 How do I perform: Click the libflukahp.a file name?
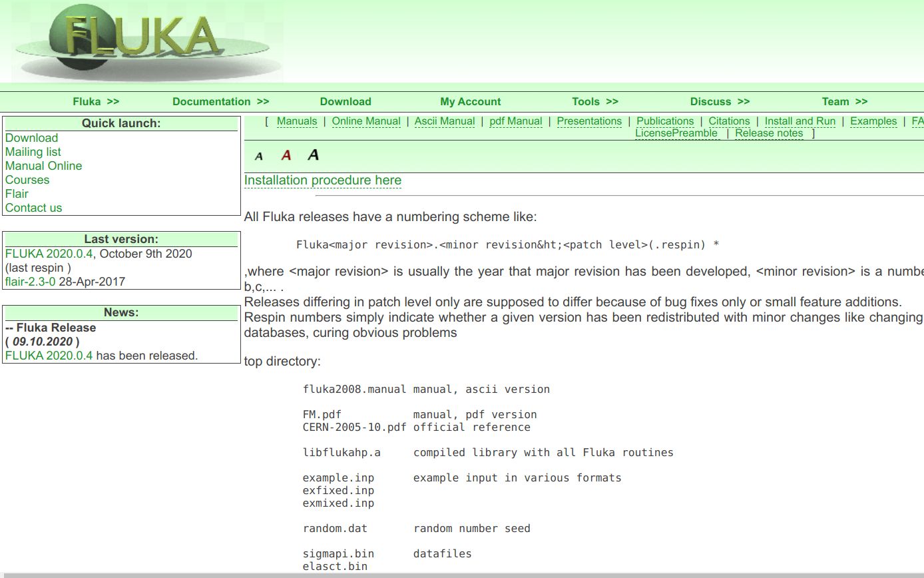pyautogui.click(x=342, y=453)
